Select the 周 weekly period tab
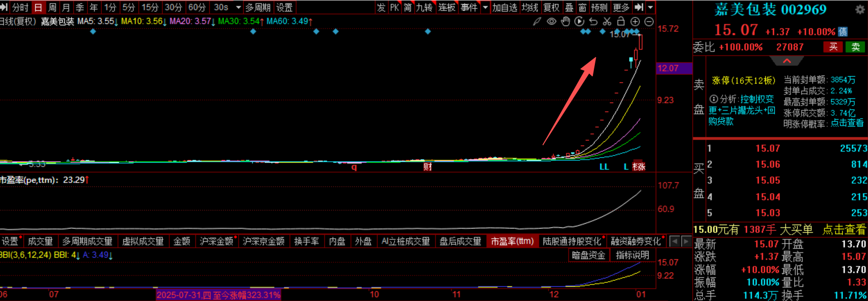The width and height of the screenshot is (868, 301). (52, 7)
